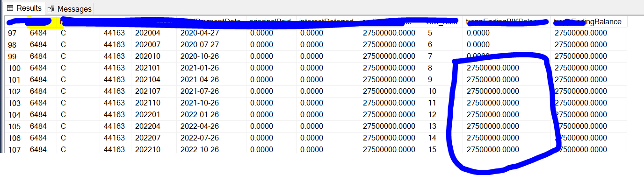Select row header 102

point(14,91)
